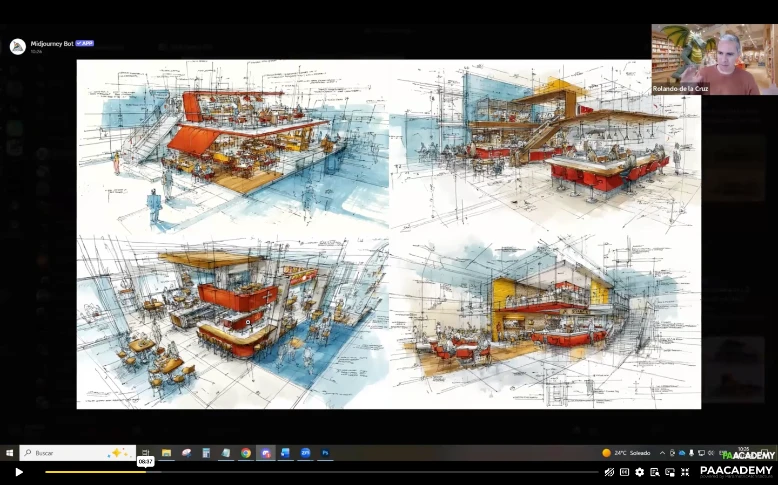Open the Windows Start menu
Screen dimensions: 778x485
[9, 453]
